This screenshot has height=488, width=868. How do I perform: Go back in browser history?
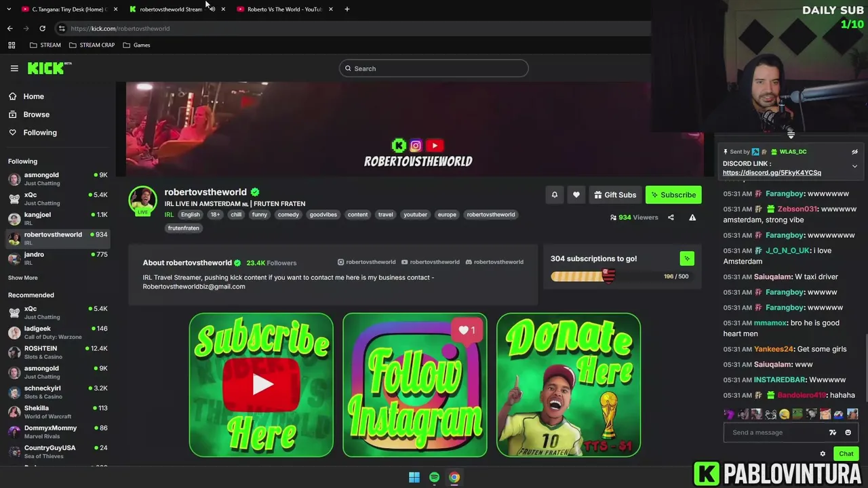(9, 28)
